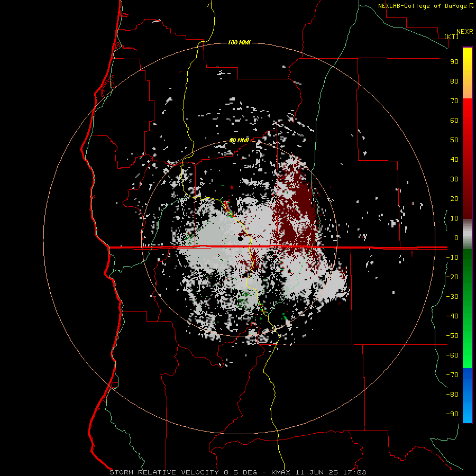476x476 pixels.
Task: Click the -40 value on velocity scale
Action: [x=452, y=316]
